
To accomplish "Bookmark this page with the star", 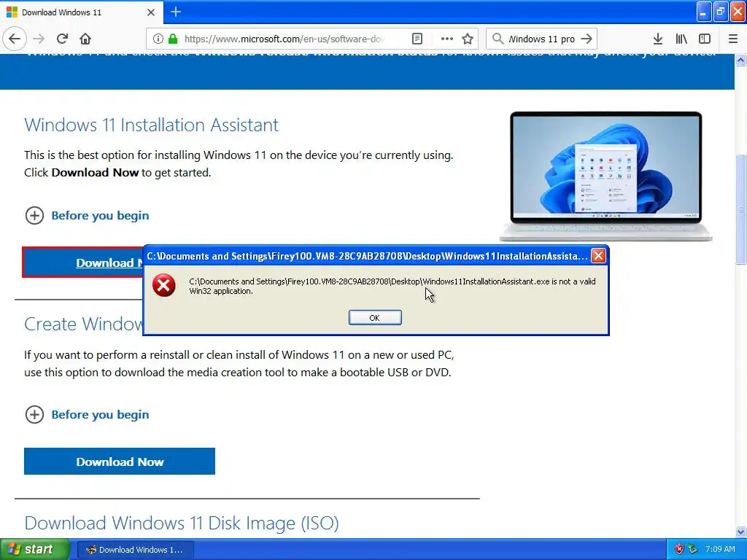I will (x=468, y=39).
